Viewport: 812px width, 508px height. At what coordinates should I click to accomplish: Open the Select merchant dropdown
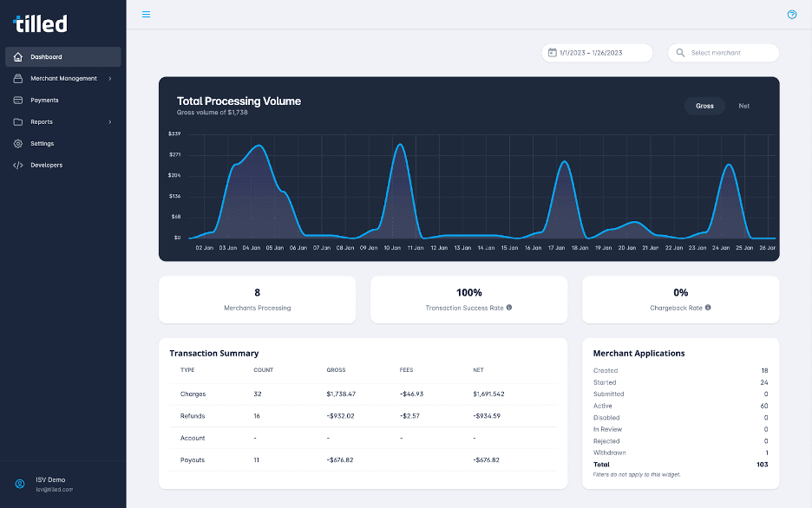pos(723,52)
